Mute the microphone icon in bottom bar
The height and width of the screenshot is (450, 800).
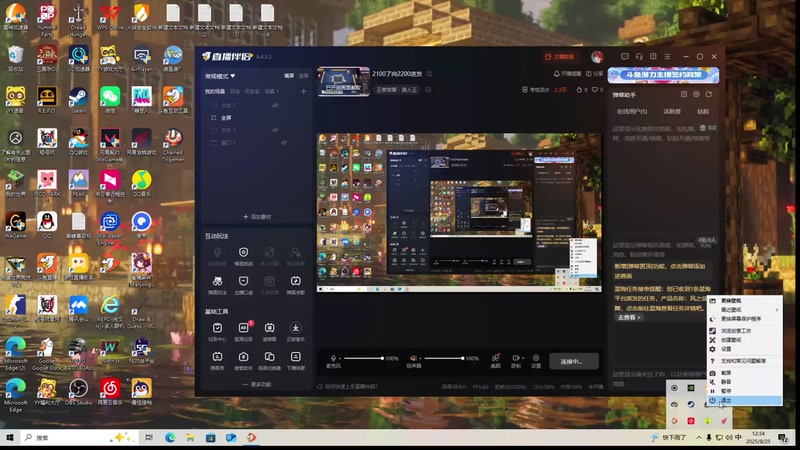[333, 358]
